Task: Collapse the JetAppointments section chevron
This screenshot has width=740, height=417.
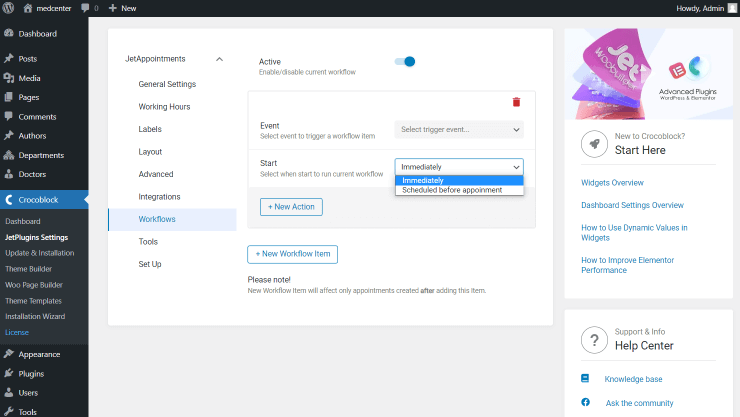Action: tap(219, 59)
